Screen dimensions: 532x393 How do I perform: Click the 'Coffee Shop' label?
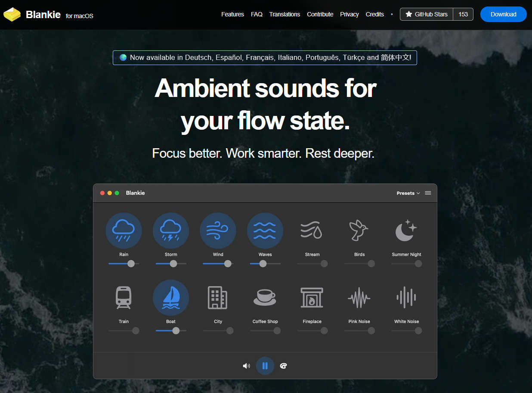[x=265, y=321]
